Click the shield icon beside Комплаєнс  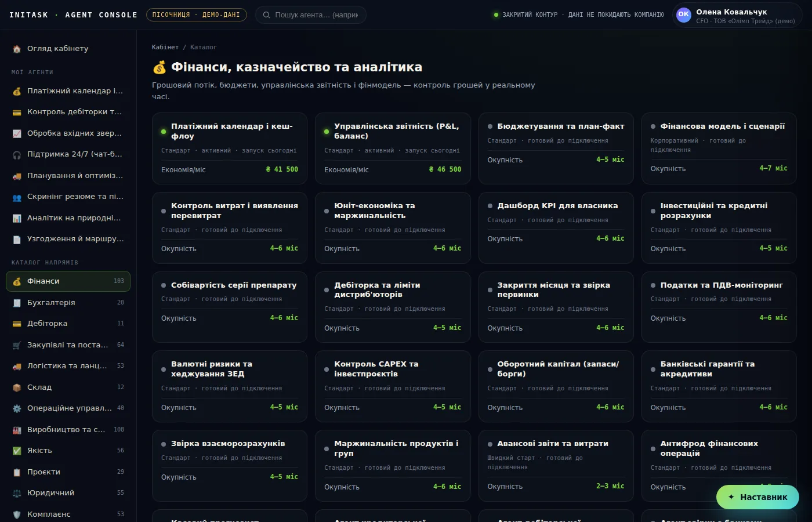[x=17, y=514]
